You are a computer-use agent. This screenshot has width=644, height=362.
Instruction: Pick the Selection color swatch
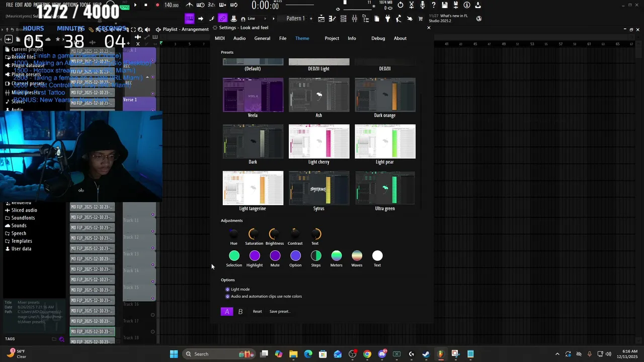click(234, 256)
